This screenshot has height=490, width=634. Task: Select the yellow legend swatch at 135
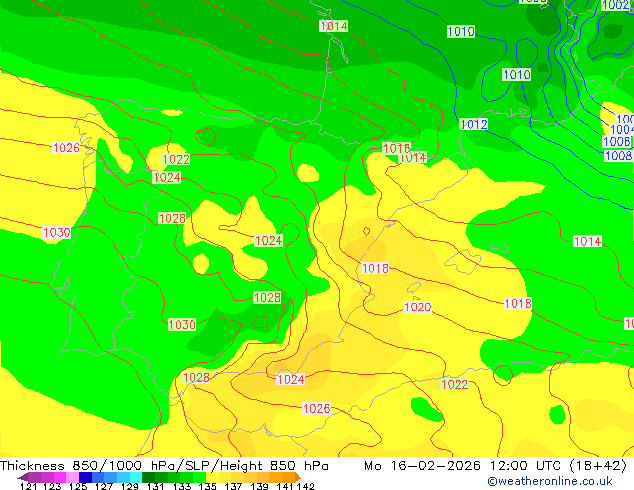[212, 477]
